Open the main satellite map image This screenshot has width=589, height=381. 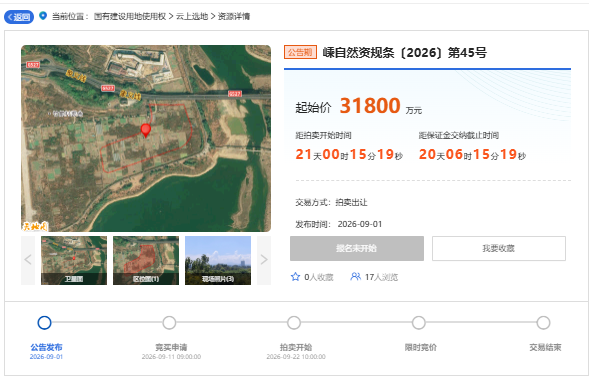pos(146,138)
